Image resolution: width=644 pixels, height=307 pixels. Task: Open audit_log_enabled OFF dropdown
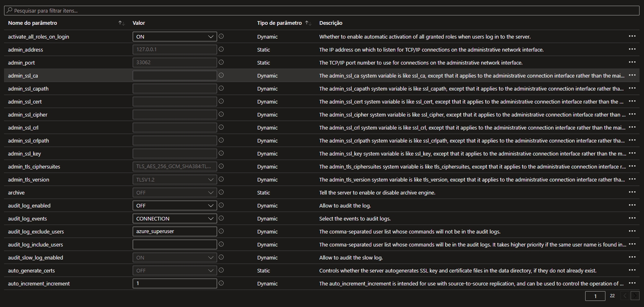coord(174,205)
